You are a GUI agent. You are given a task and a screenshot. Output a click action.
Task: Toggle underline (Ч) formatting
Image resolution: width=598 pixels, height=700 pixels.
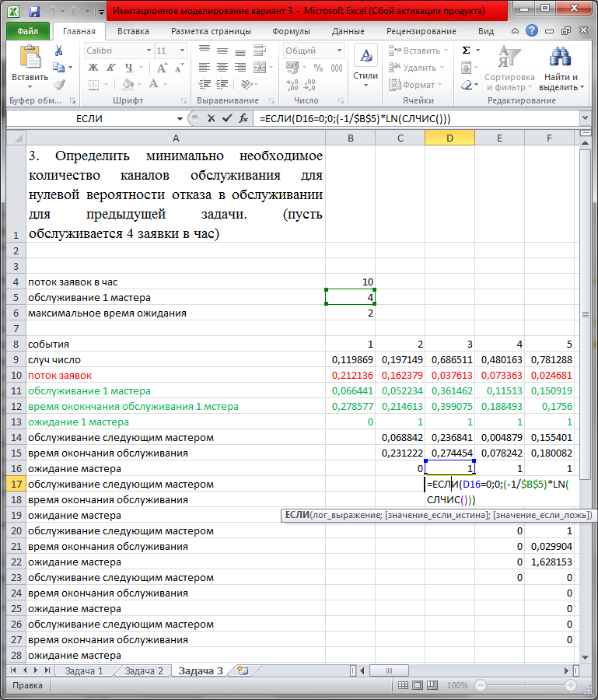[x=128, y=68]
